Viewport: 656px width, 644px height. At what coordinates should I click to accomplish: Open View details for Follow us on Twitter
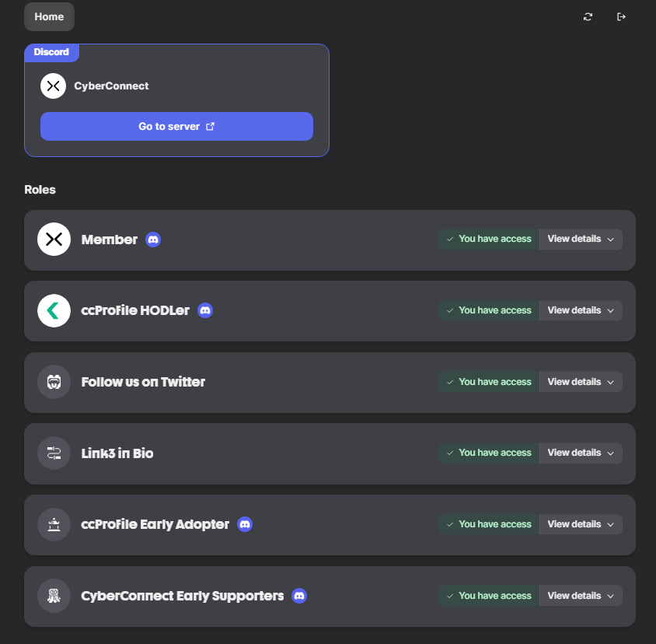(581, 382)
